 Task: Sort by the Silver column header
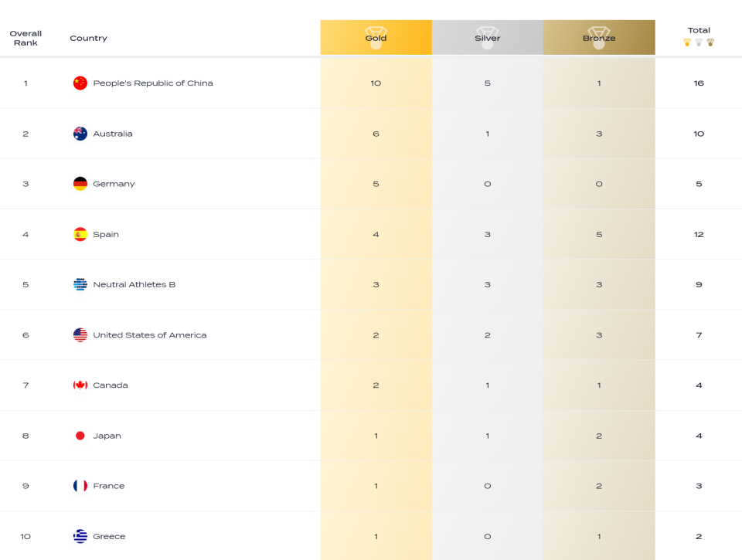coord(488,37)
